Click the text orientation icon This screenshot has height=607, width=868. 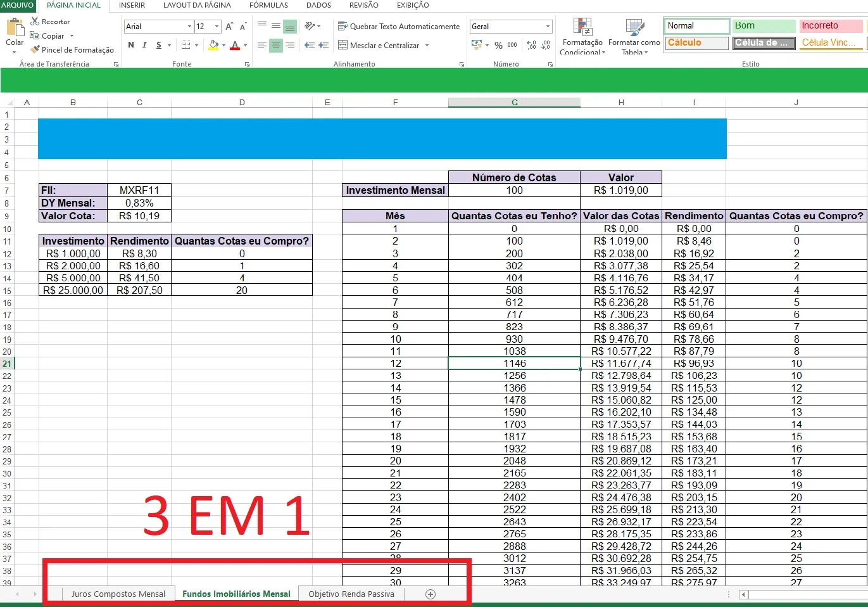pyautogui.click(x=310, y=26)
